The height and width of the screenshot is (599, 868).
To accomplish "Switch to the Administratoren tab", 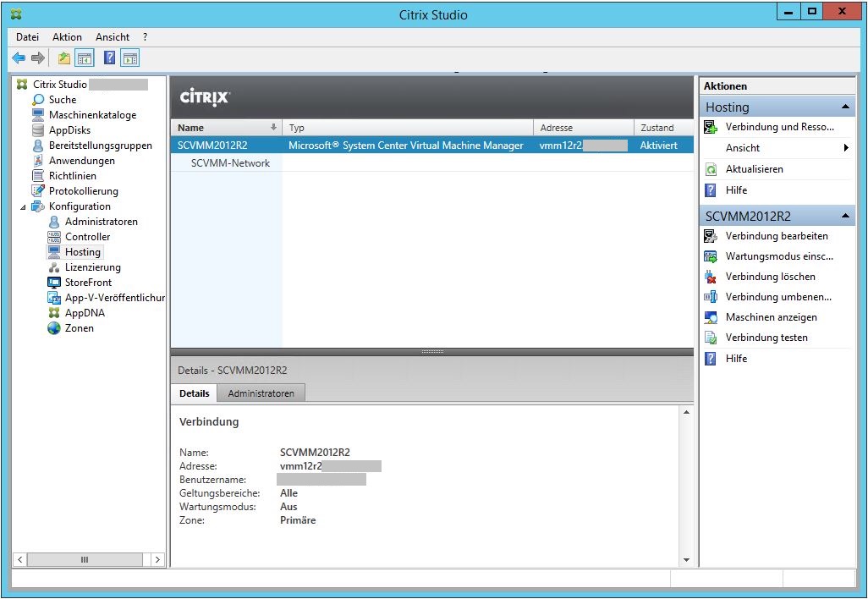I will pos(261,393).
